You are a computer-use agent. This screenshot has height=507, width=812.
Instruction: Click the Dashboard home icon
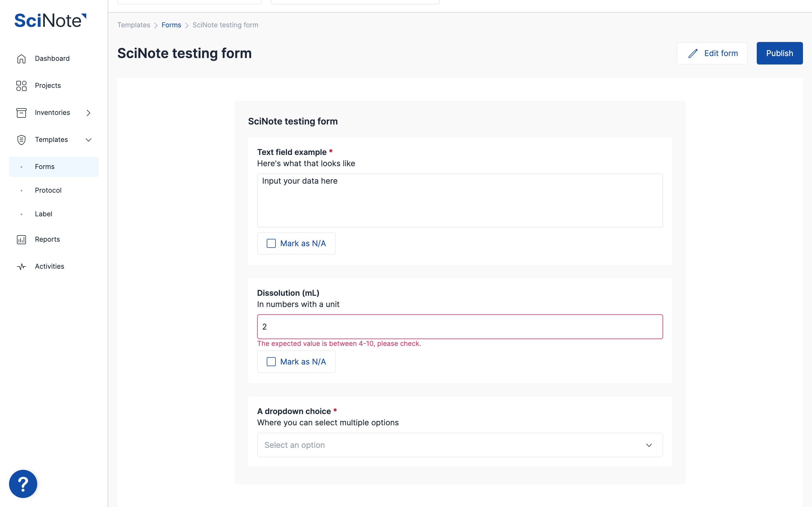point(21,59)
